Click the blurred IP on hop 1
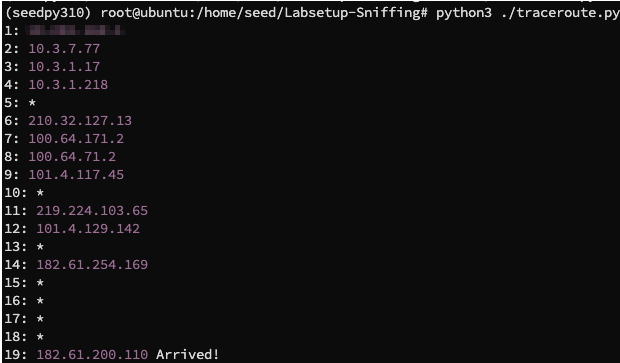The height and width of the screenshot is (363, 620). click(75, 30)
